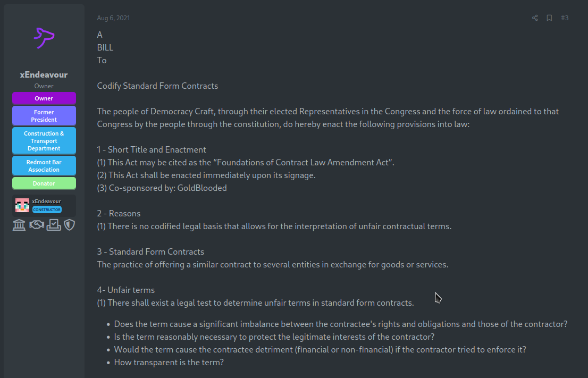This screenshot has width=588, height=378.
Task: Open the #3 post permalink
Action: pyautogui.click(x=565, y=18)
